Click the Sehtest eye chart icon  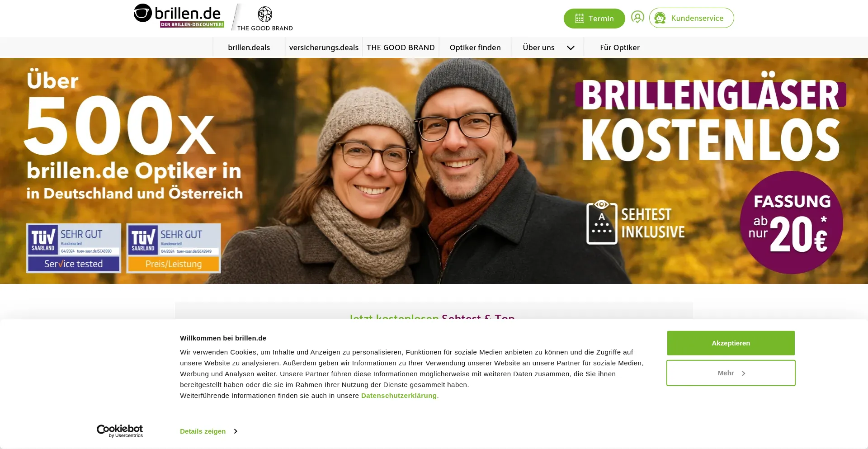(602, 222)
